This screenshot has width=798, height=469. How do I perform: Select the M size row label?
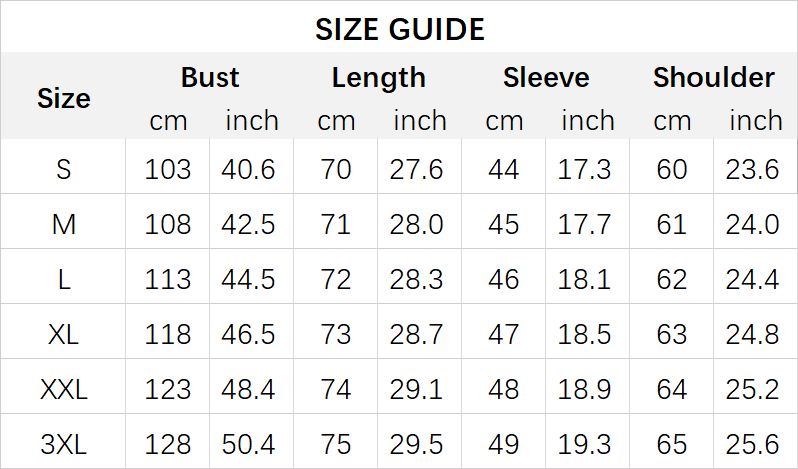pyautogui.click(x=64, y=224)
